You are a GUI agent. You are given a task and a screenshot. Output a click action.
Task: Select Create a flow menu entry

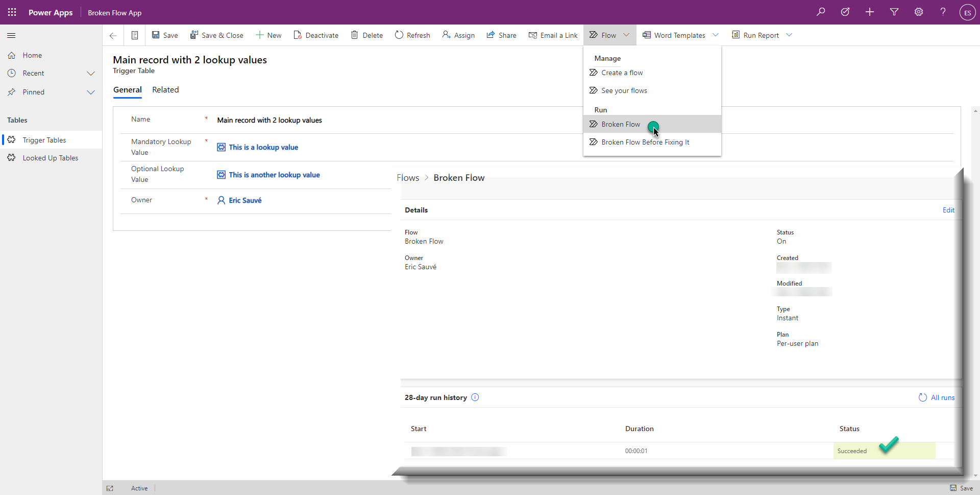pyautogui.click(x=622, y=73)
